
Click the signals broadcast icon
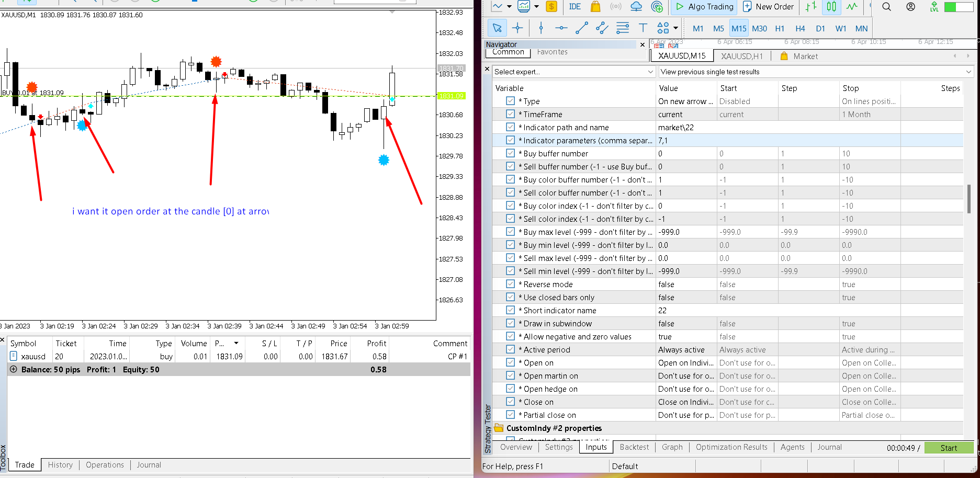[616, 7]
